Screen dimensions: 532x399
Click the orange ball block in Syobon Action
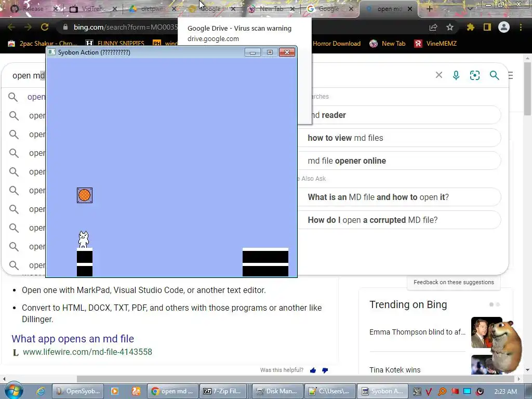[85, 195]
